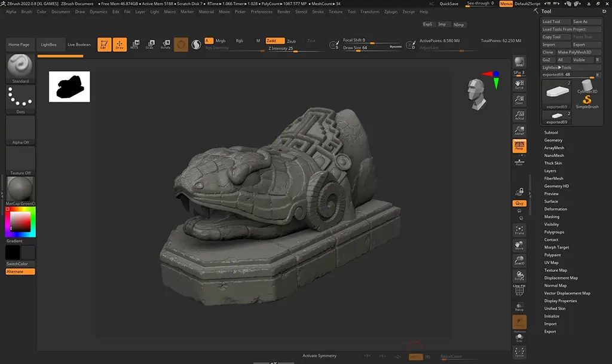Expand the Layers section
The height and width of the screenshot is (364, 612).
pos(550,171)
